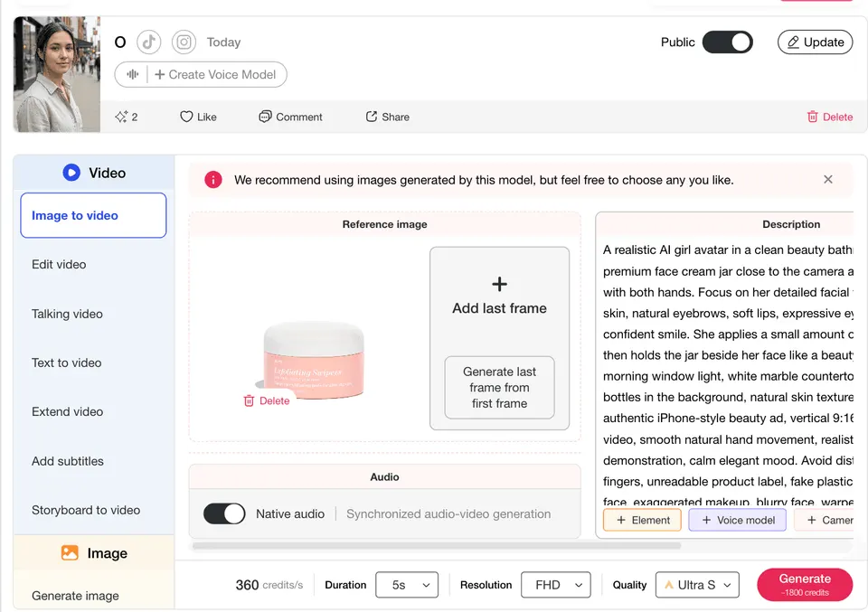Image resolution: width=868 pixels, height=612 pixels.
Task: Click Generate last frame from first frame
Action: [x=499, y=387]
